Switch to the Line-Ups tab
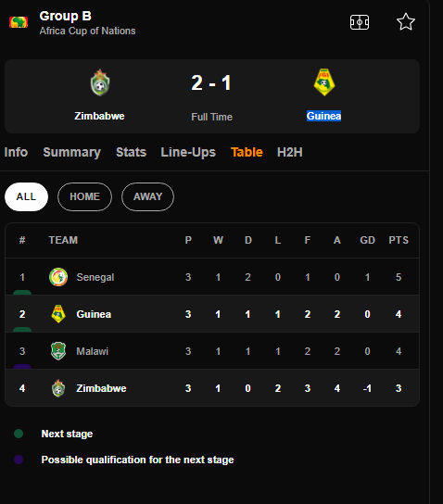This screenshot has width=443, height=504. click(188, 152)
